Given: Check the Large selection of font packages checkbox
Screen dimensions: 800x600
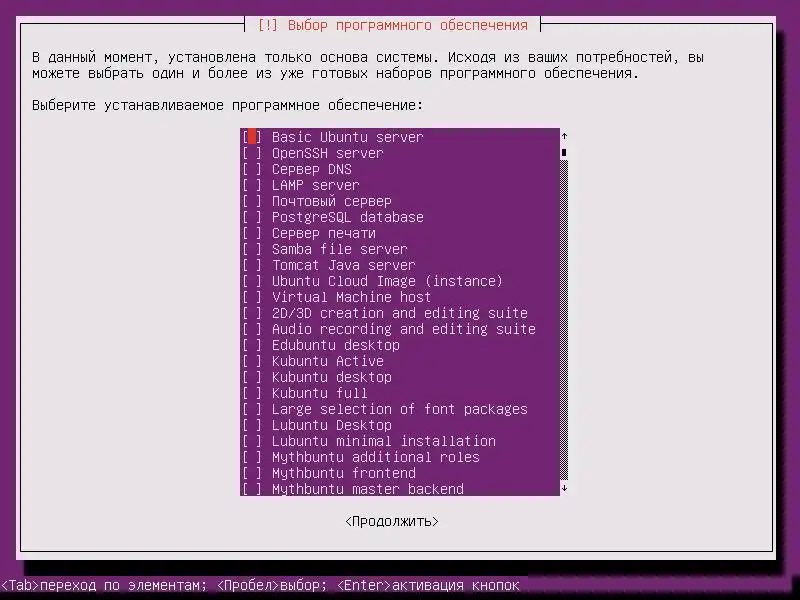Looking at the screenshot, I should tap(252, 409).
